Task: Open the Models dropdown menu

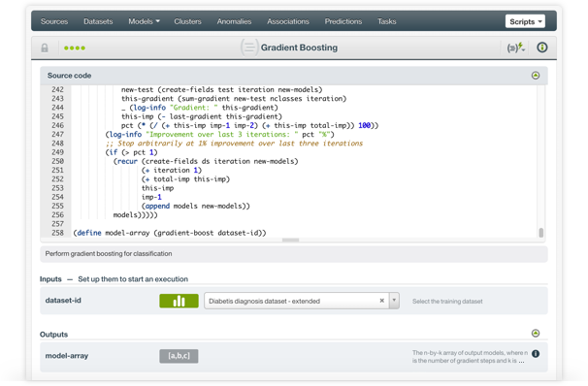Action: coord(144,21)
